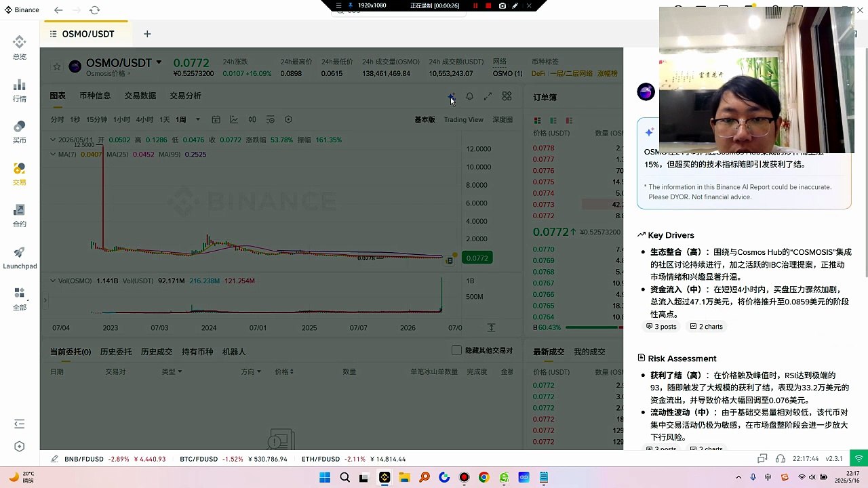Screen dimensions: 868x488
Task: Open the customer support headset icon
Action: tap(781, 459)
